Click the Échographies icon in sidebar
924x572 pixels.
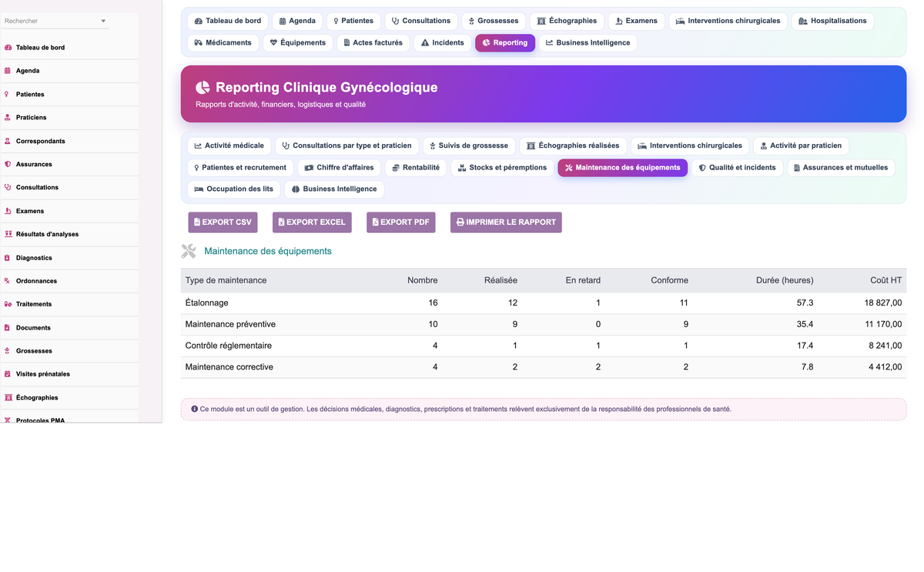(x=8, y=398)
